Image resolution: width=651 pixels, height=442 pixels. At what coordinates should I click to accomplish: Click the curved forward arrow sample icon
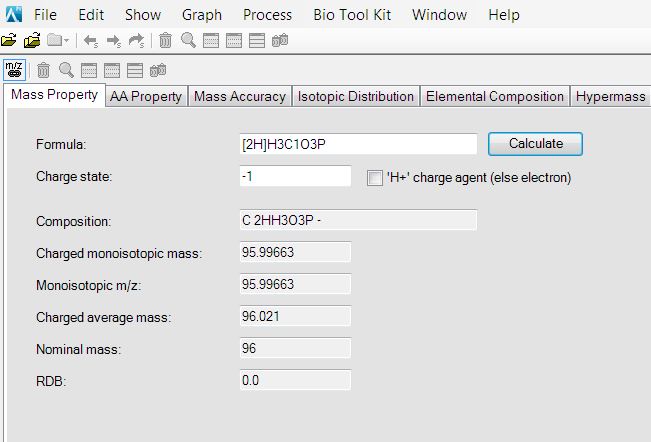coord(136,41)
